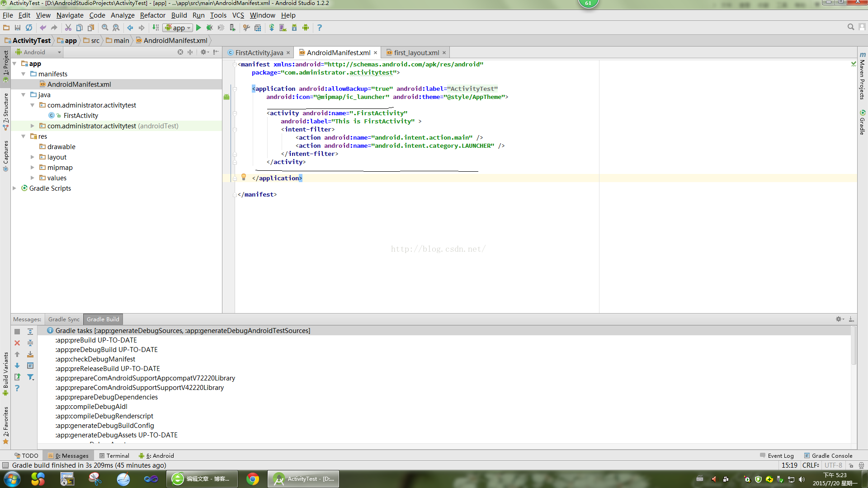Click the Back navigation arrow
Screen dimensions: 868x488
tap(130, 28)
